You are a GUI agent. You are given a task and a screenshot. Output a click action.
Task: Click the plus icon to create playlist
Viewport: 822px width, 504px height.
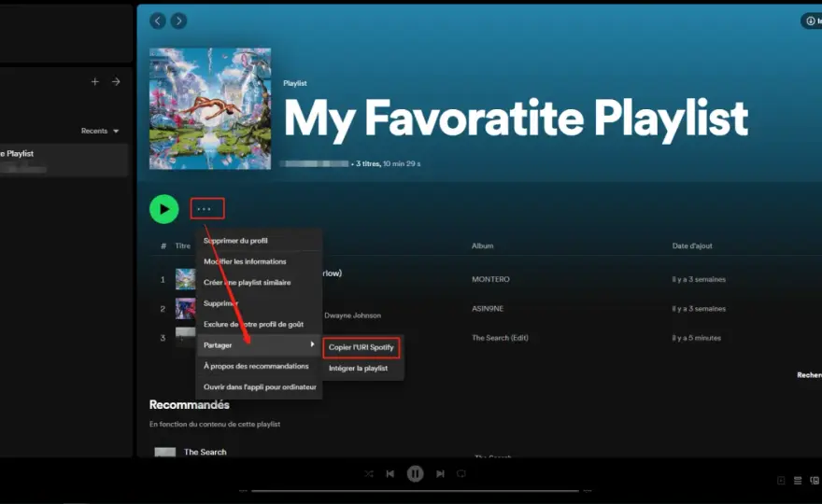point(95,82)
